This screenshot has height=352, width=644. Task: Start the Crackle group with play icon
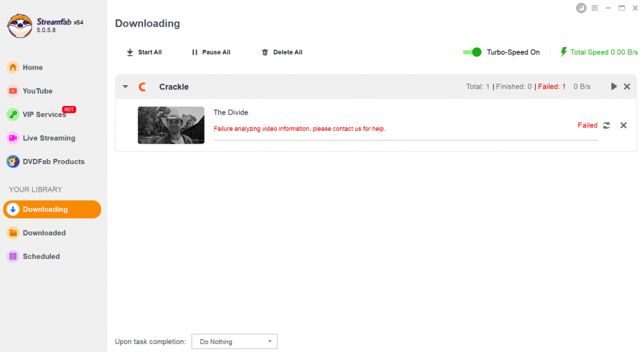tap(614, 87)
